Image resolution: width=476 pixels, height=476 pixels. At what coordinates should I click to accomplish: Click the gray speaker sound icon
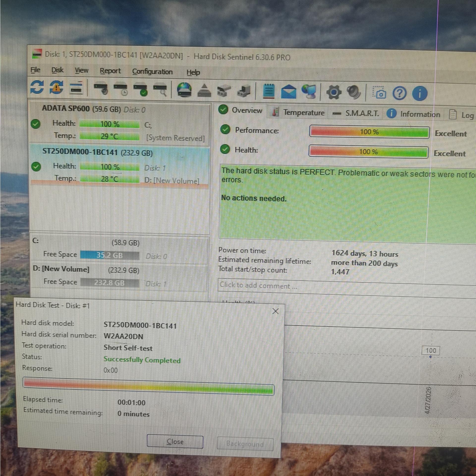(354, 93)
